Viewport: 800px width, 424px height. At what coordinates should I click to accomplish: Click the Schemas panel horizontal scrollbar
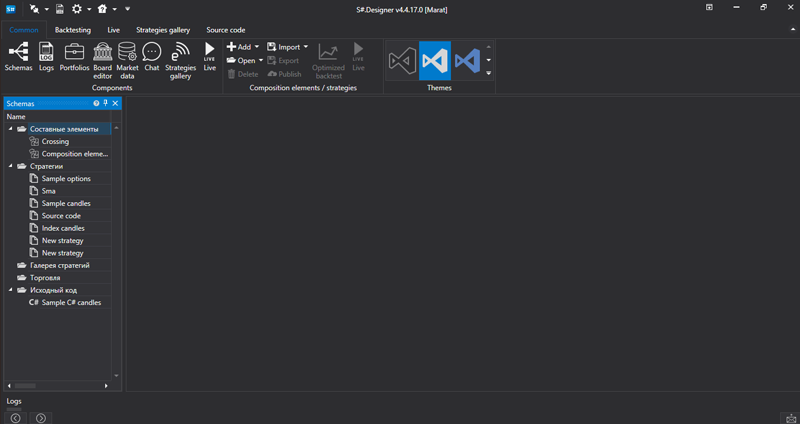25,385
